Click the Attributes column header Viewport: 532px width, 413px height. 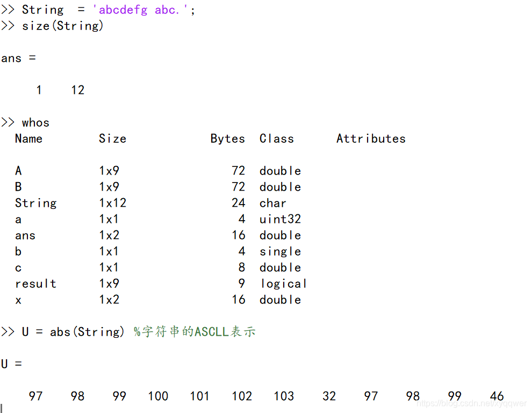point(371,139)
